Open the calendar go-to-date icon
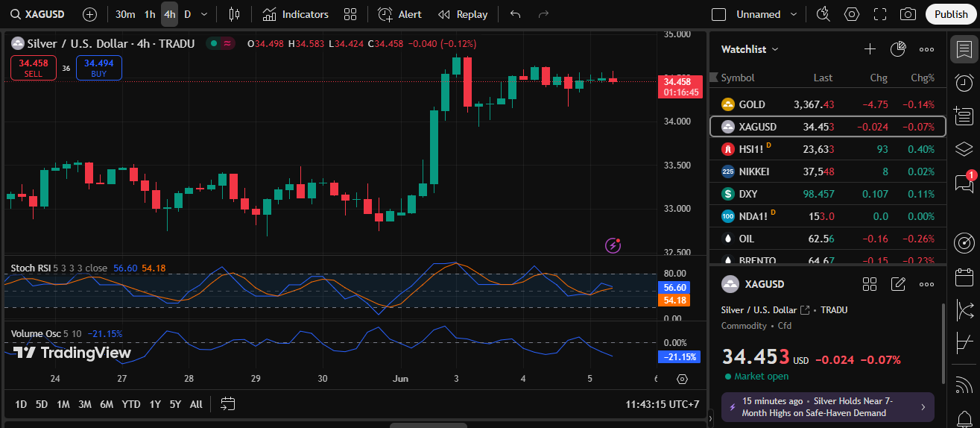This screenshot has height=428, width=980. click(x=228, y=404)
